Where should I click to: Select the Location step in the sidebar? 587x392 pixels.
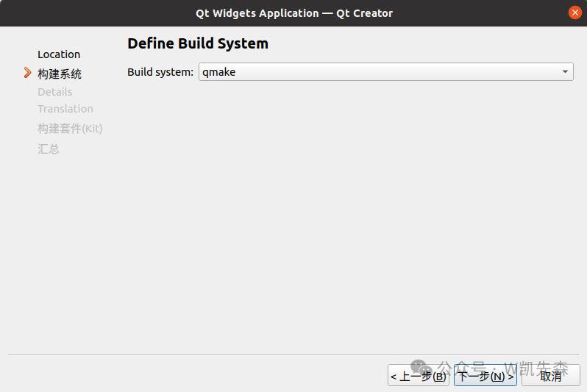click(59, 54)
